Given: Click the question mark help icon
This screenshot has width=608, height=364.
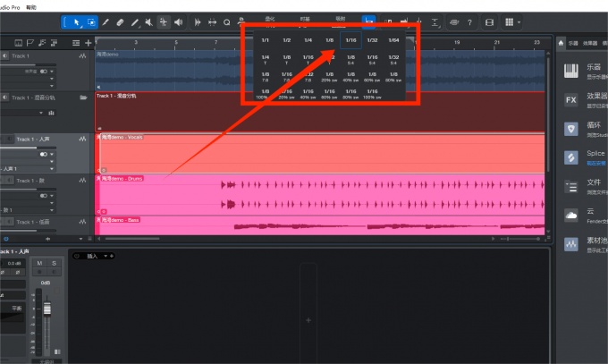Looking at the screenshot, I should (469, 22).
